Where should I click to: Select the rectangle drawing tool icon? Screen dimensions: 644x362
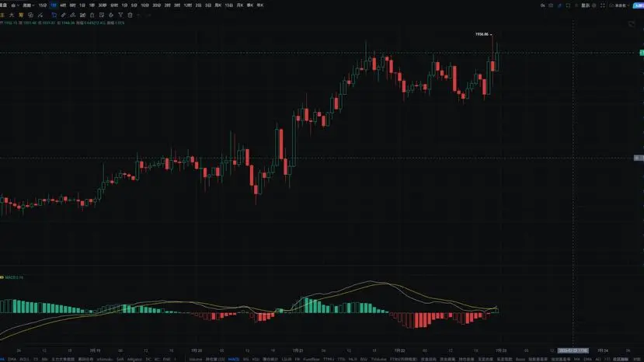tap(54, 15)
